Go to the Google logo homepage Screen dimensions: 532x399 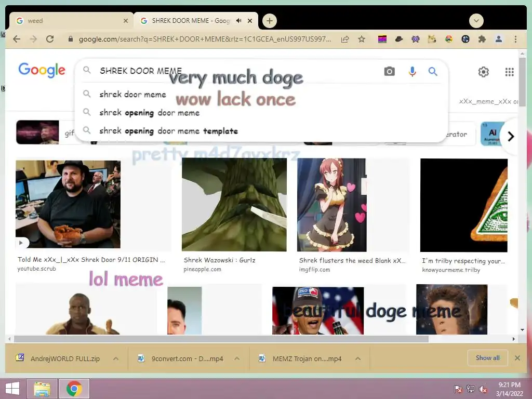point(42,70)
